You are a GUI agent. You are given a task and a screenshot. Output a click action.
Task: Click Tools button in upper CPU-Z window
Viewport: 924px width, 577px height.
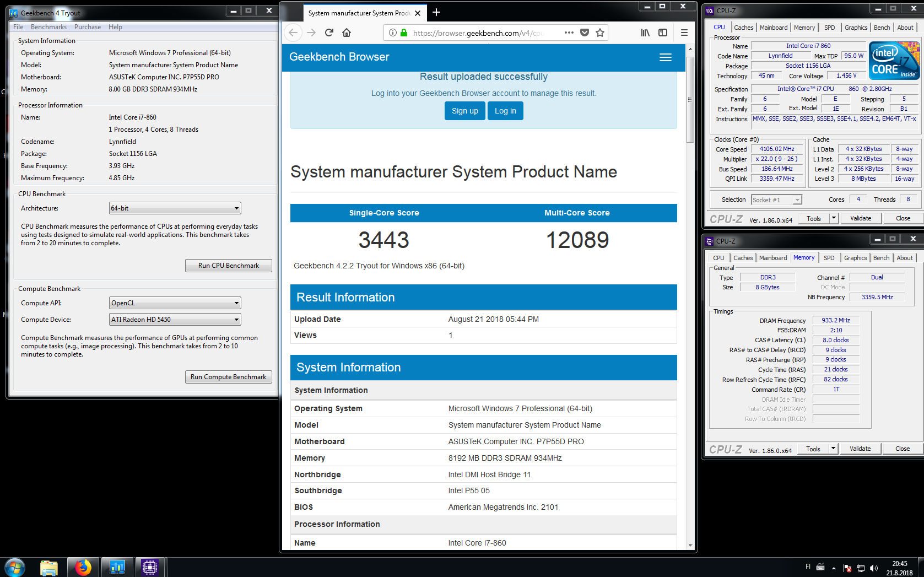[814, 218]
